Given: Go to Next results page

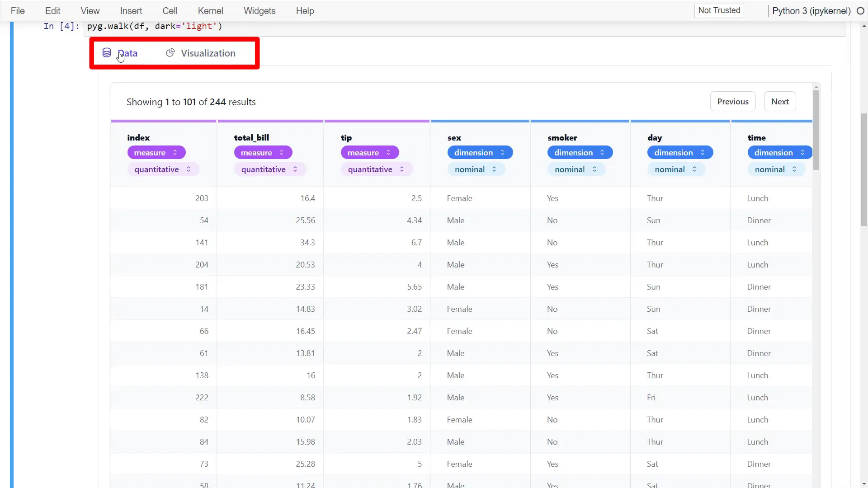Looking at the screenshot, I should pyautogui.click(x=779, y=102).
